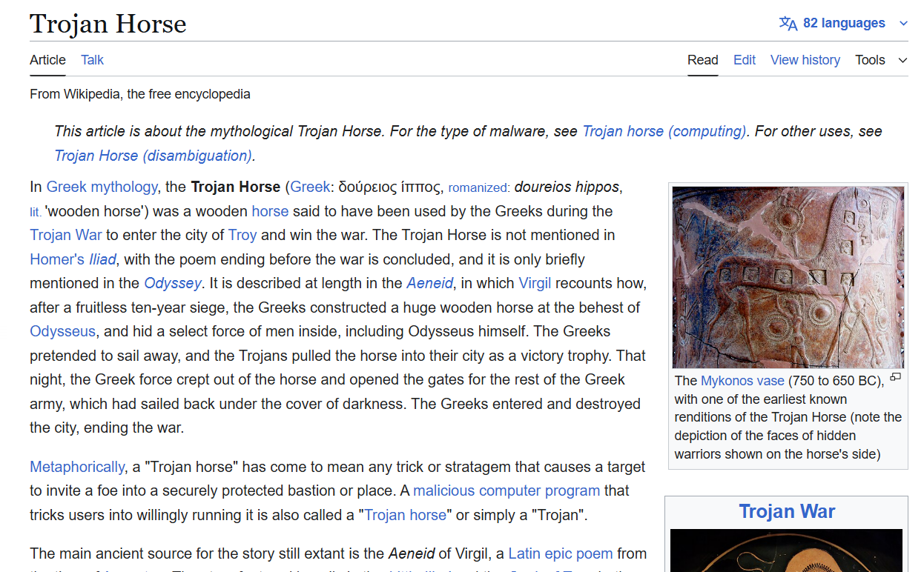Follow the Odysseus link
924x572 pixels.
tap(63, 331)
